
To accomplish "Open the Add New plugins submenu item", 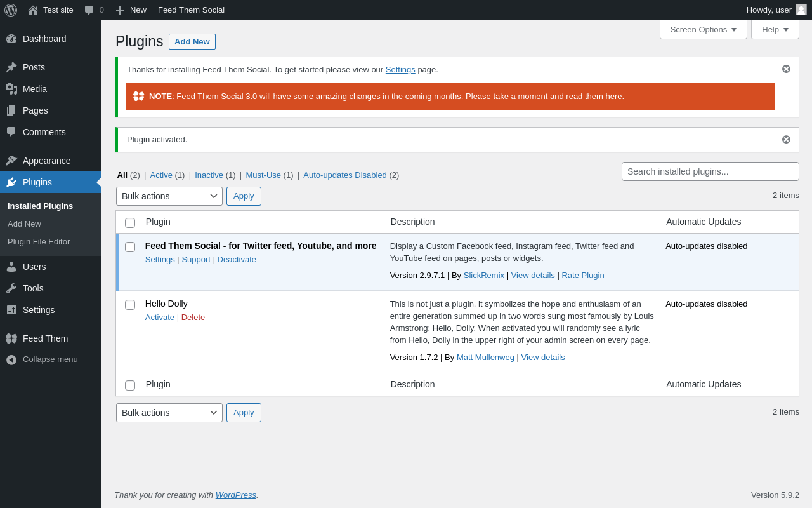I will pos(24,224).
